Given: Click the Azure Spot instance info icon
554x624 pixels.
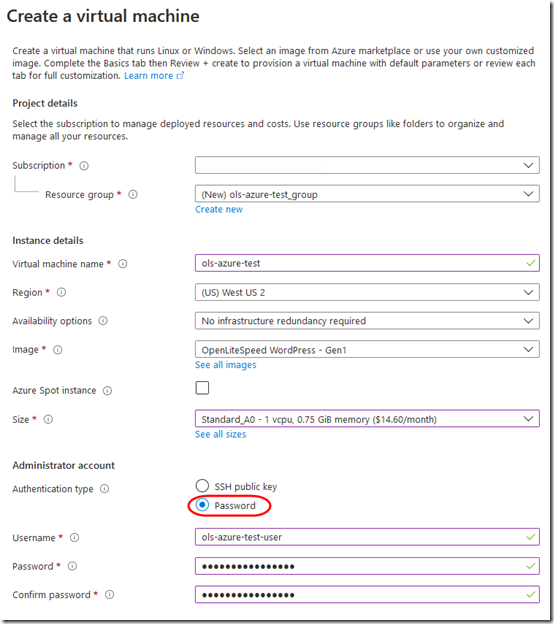Looking at the screenshot, I should [107, 391].
